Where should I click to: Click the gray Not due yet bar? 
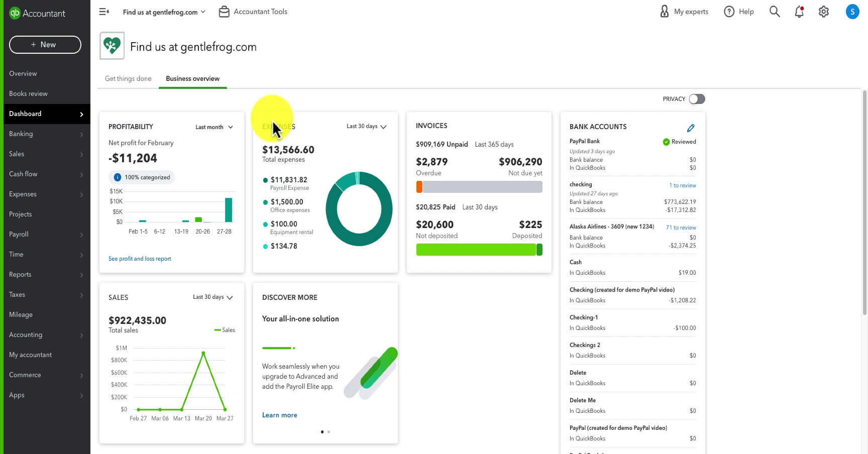point(482,187)
